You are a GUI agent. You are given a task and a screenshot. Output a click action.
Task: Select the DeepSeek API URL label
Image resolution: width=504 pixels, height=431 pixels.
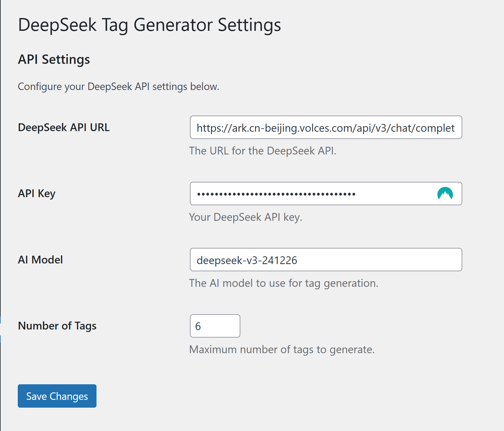(64, 127)
